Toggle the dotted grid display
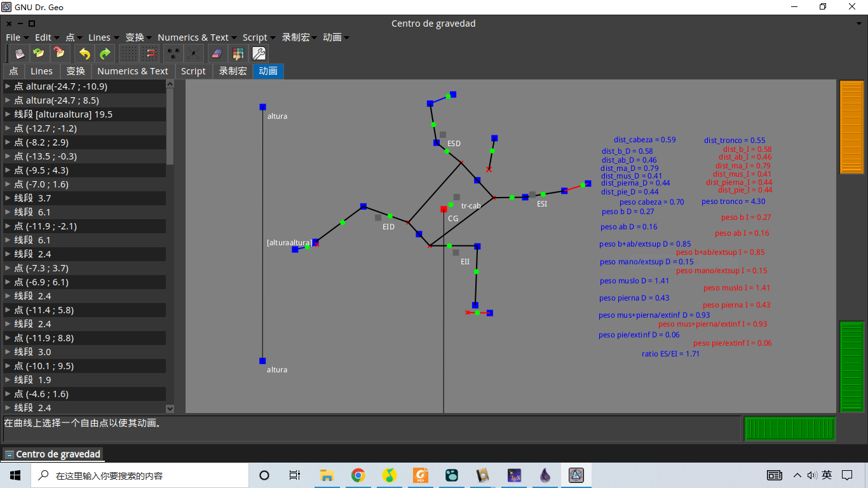Viewport: 868px width, 488px height. 129,54
